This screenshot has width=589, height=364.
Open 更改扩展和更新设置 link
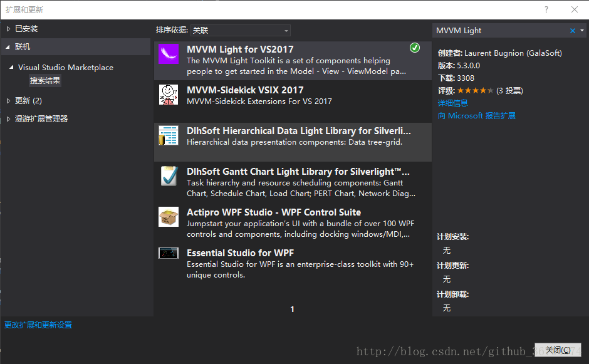click(x=38, y=325)
